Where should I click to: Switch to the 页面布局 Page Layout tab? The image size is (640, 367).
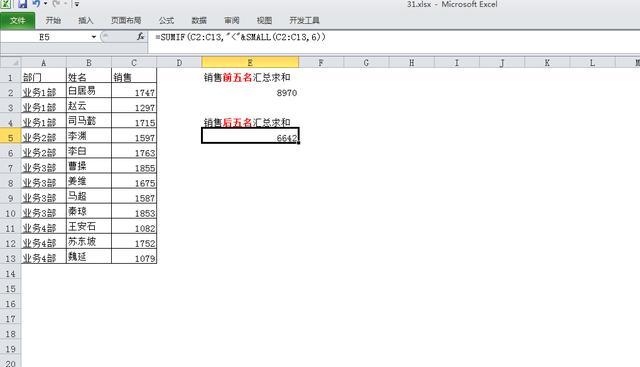[x=126, y=20]
